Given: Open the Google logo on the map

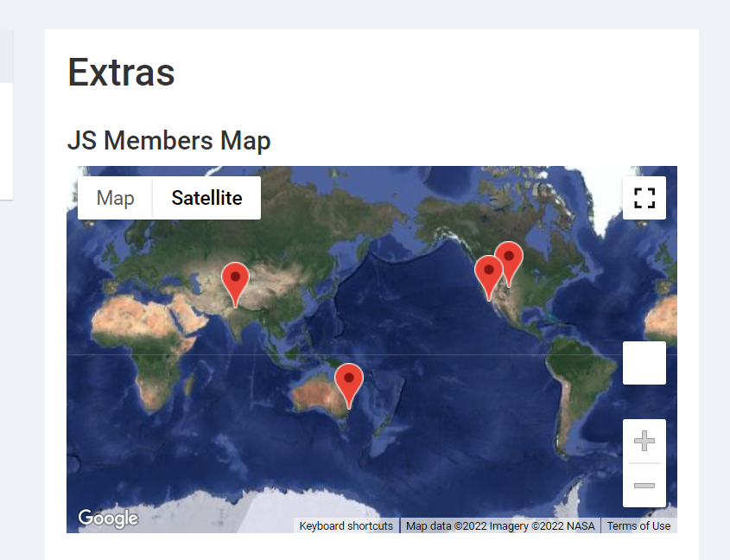Looking at the screenshot, I should (108, 518).
